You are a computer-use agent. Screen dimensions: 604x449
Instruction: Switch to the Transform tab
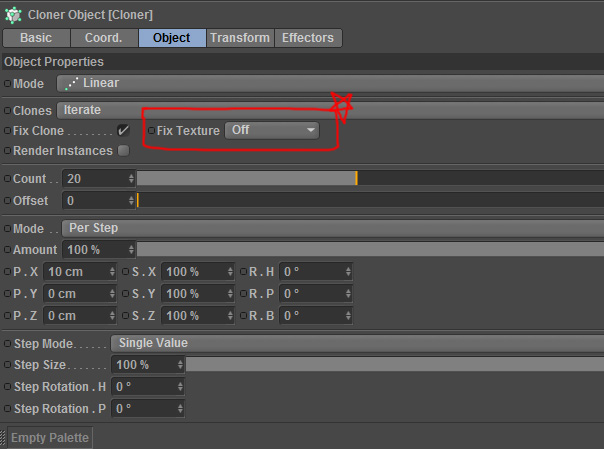(240, 38)
